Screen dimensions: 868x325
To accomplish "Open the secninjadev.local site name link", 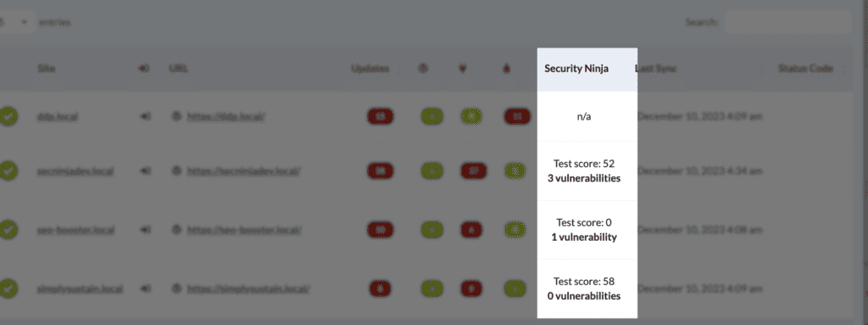I will pos(75,171).
